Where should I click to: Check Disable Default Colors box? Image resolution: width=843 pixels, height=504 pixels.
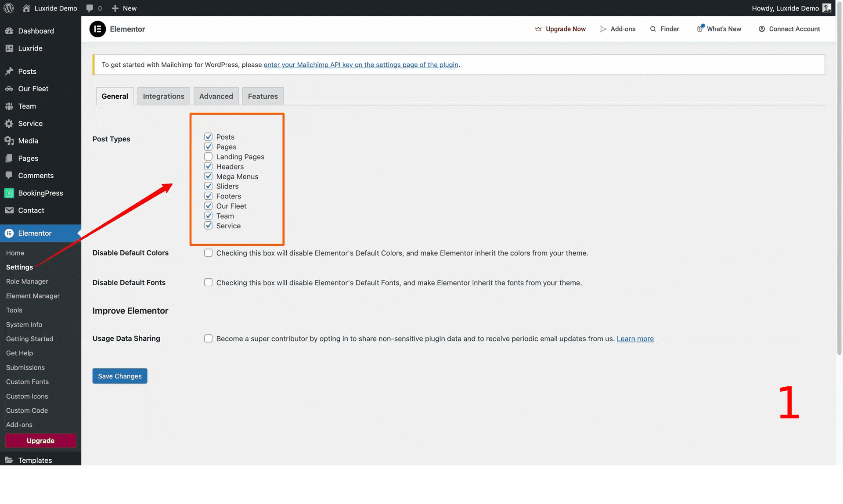click(x=209, y=253)
